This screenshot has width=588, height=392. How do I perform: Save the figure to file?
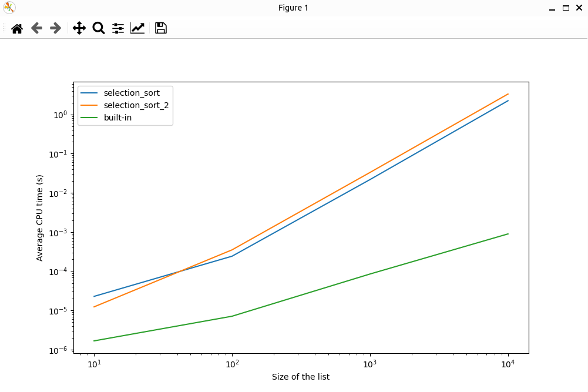click(x=161, y=28)
